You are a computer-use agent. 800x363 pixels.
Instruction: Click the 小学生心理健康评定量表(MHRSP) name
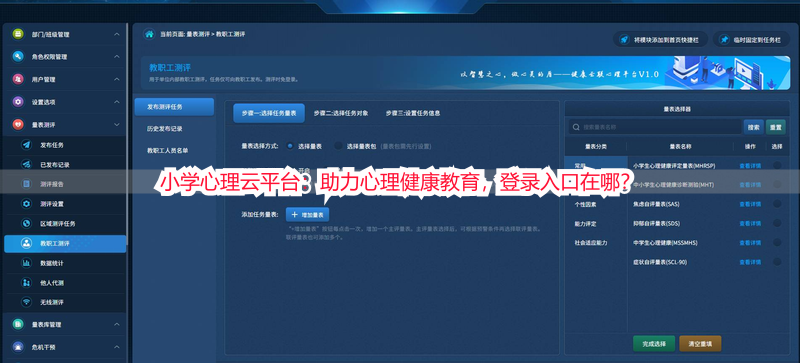[673, 165]
